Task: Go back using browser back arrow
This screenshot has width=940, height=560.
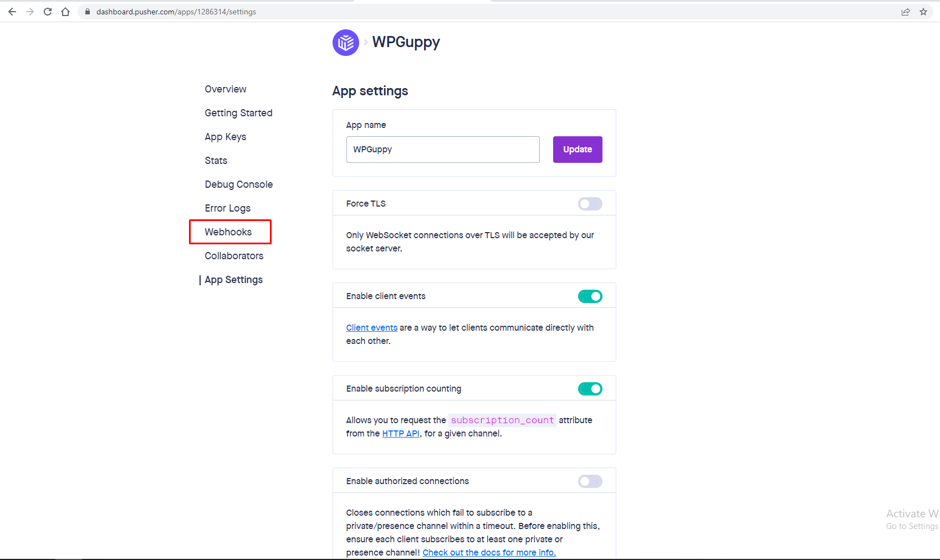Action: click(x=12, y=12)
